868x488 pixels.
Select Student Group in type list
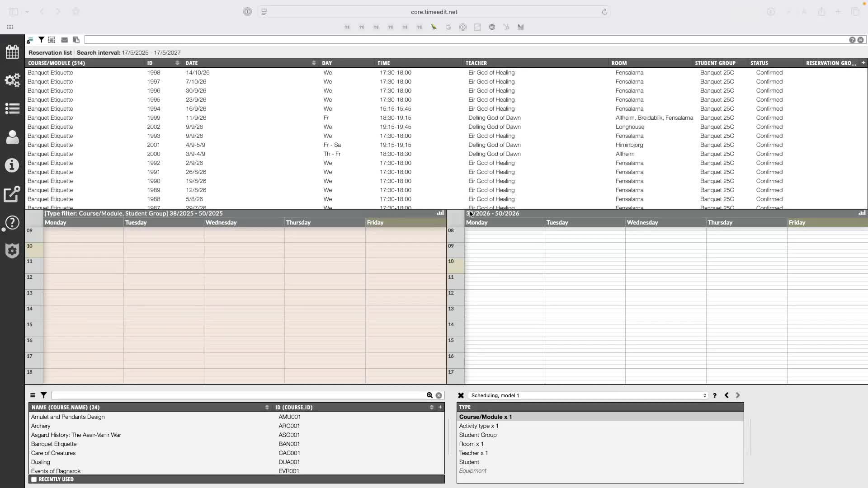pyautogui.click(x=478, y=435)
